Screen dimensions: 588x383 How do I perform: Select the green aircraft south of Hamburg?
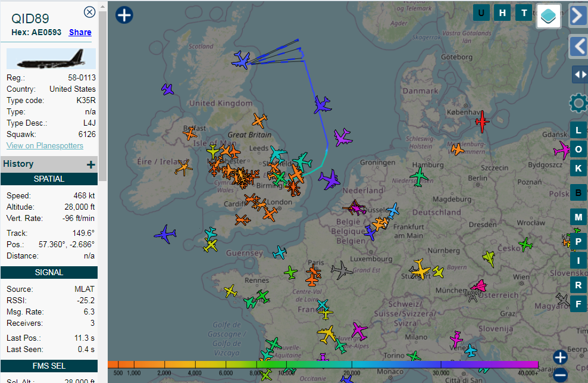(419, 176)
